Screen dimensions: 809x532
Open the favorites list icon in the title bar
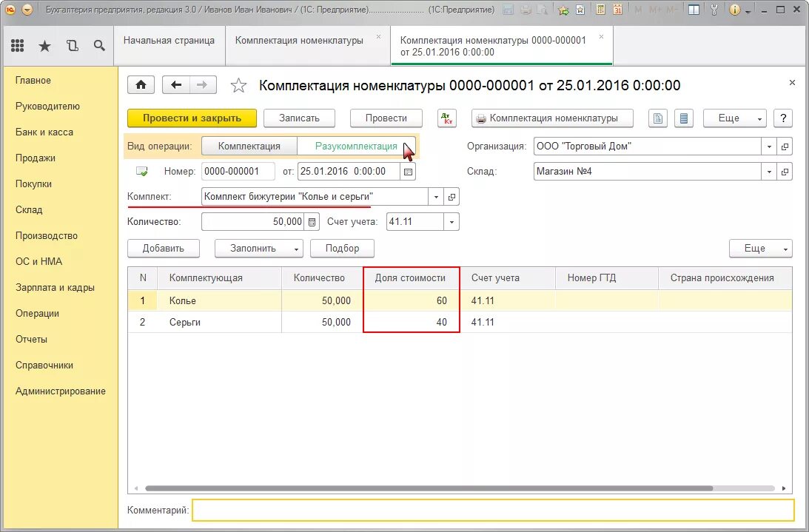(x=580, y=10)
